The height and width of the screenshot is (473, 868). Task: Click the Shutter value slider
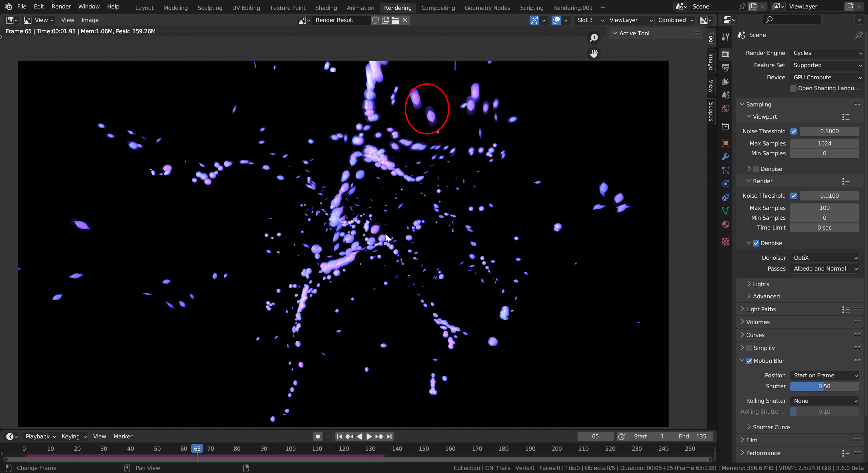(824, 386)
